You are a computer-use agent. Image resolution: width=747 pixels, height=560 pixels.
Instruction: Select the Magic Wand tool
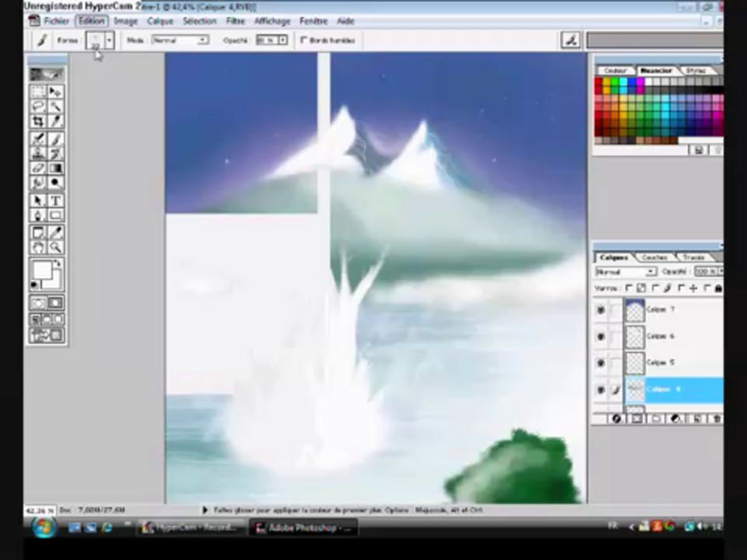(x=55, y=107)
